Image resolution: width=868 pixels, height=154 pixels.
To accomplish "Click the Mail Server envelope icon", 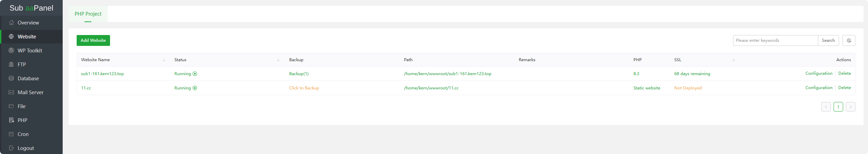I will pyautogui.click(x=11, y=92).
